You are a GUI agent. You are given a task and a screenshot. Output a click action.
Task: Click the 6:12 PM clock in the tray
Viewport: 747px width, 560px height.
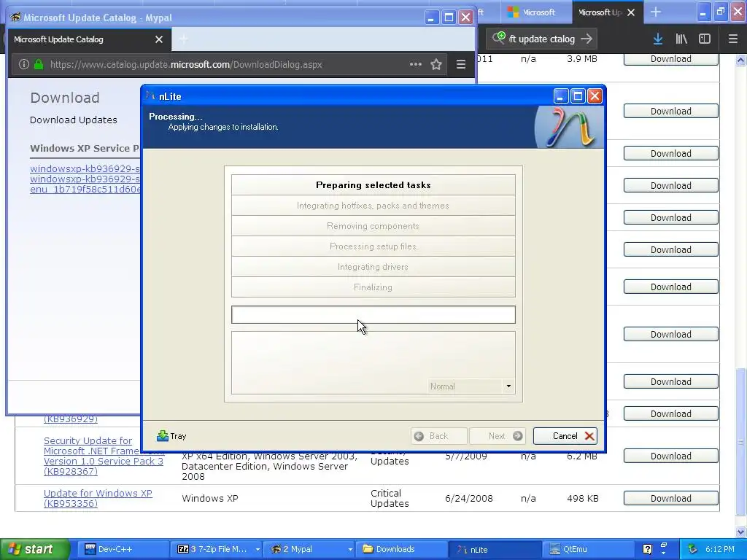719,549
